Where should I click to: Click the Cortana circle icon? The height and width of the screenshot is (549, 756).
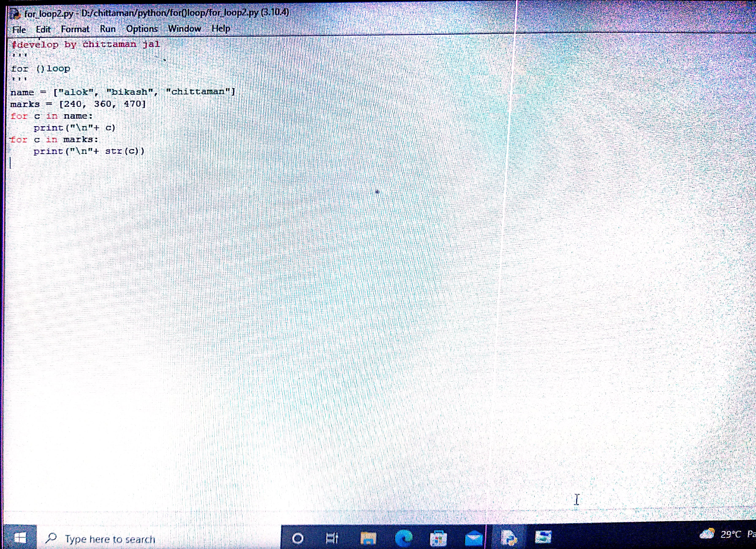point(298,538)
